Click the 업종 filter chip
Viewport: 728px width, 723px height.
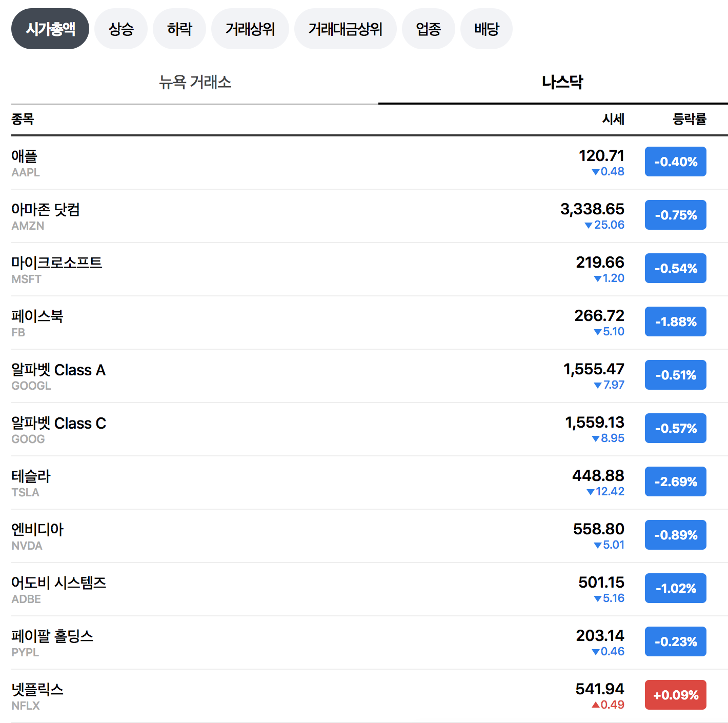(x=429, y=29)
